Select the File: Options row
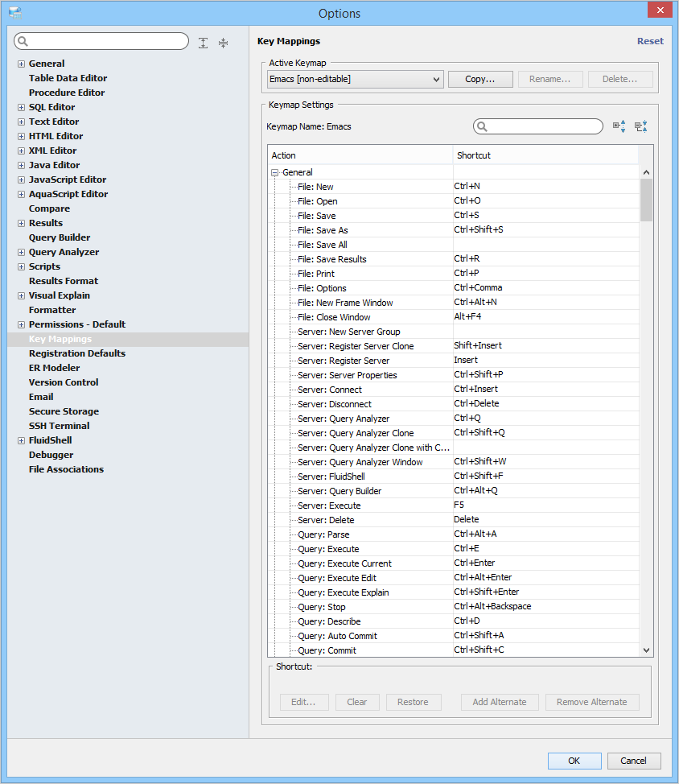This screenshot has width=679, height=784. point(454,288)
